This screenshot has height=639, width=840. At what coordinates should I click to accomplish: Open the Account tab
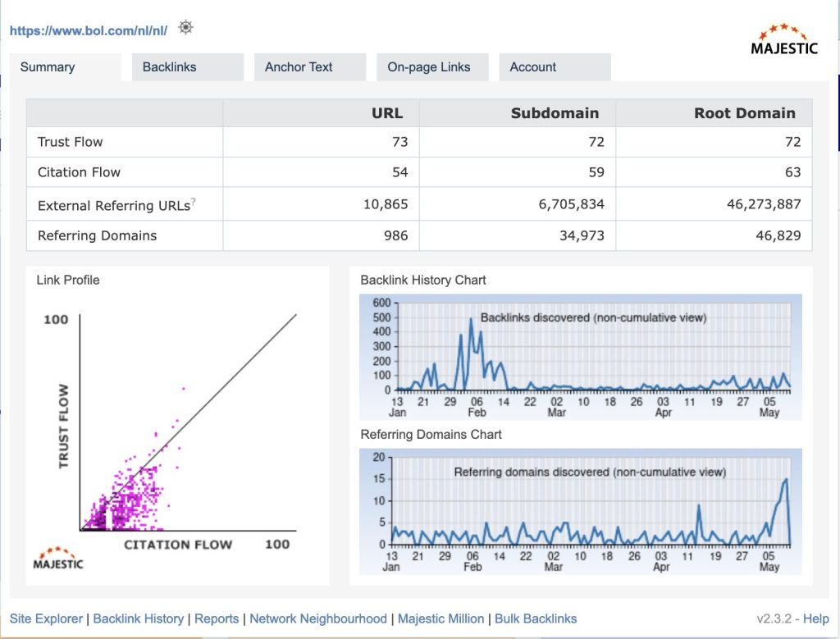tap(555, 67)
